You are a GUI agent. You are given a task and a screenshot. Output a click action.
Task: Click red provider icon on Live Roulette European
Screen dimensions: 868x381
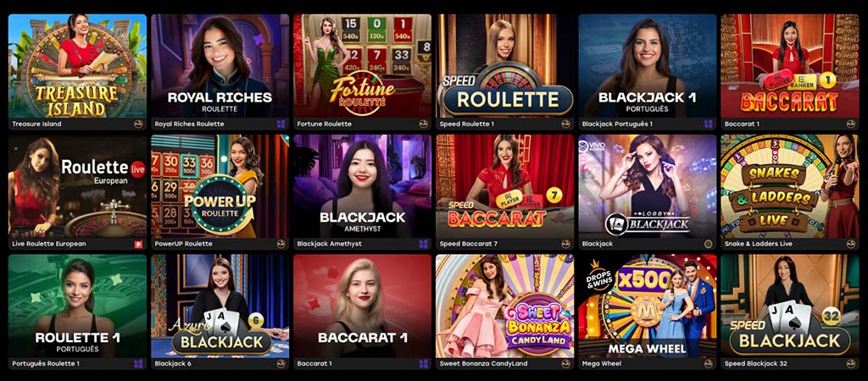pos(138,244)
